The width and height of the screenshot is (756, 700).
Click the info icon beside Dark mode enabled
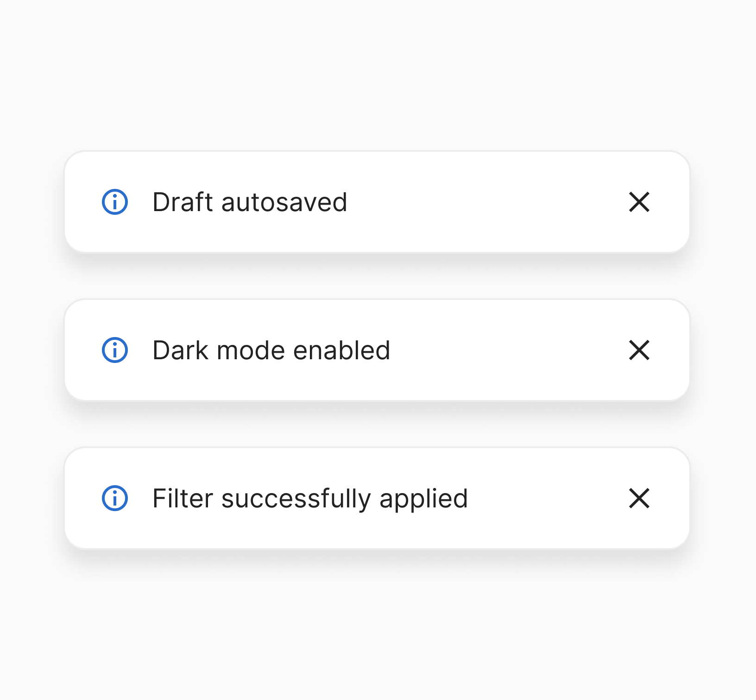click(115, 350)
